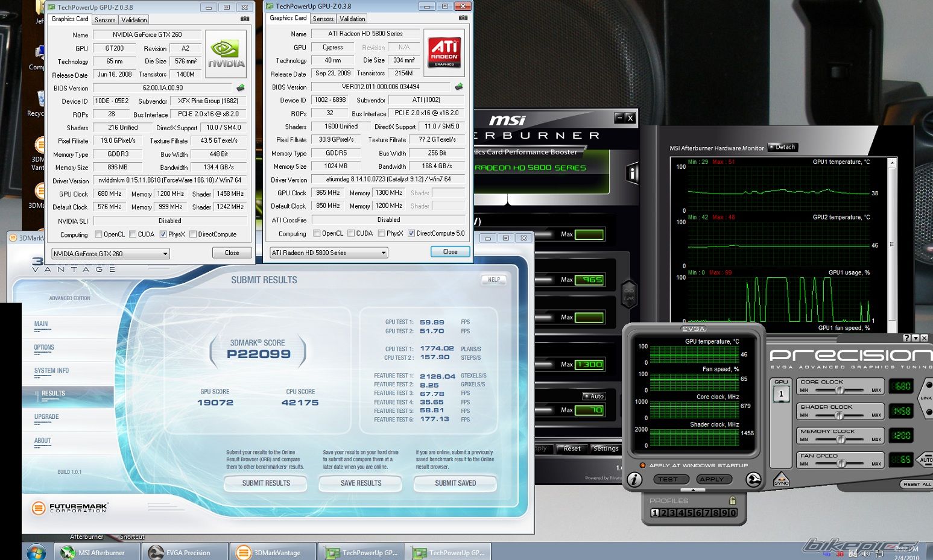
Task: Click the GPU 1 selector button in Precision
Action: coord(781,394)
